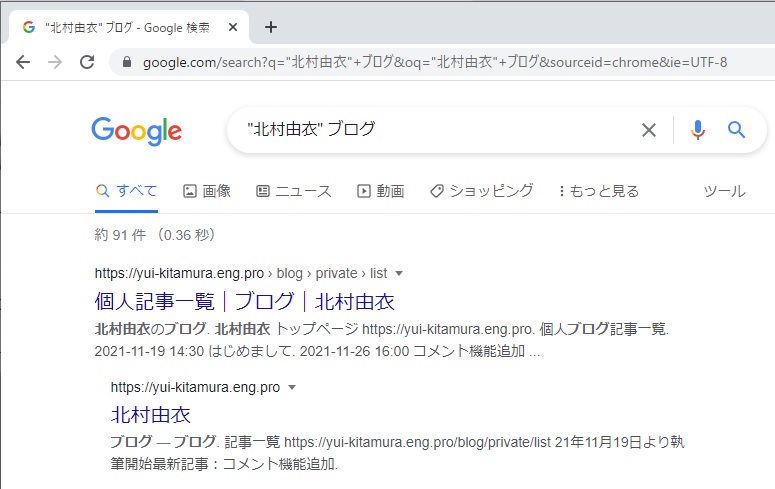Click the tag icon beside ショッピング
This screenshot has height=489, width=775.
[437, 191]
